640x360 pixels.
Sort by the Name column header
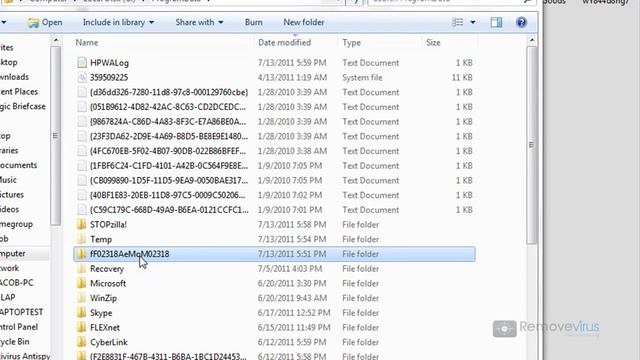pos(87,42)
